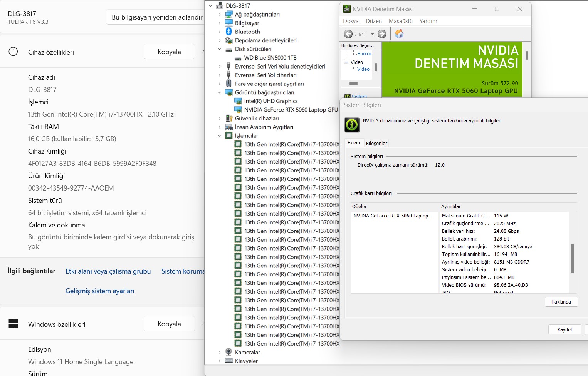Collapse the İşlemciler node

pos(220,135)
